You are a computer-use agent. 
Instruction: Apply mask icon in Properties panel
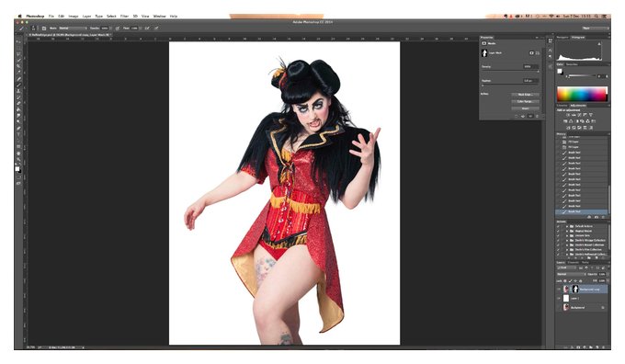click(x=523, y=117)
